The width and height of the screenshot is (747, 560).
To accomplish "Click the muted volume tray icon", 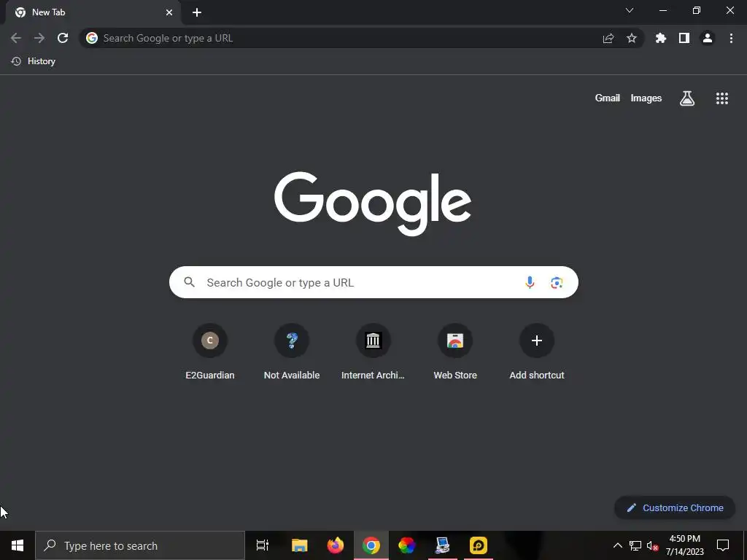I will point(652,545).
